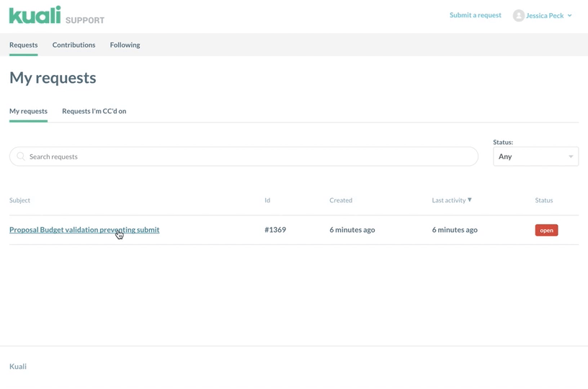Click the Submit a request link
Viewport: 588px width, 389px height.
tap(475, 15)
